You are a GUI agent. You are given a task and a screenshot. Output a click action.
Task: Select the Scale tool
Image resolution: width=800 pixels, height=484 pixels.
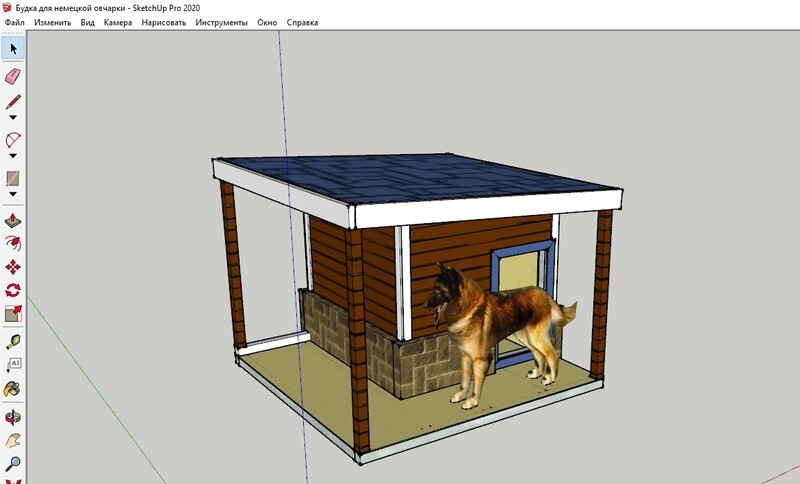click(13, 315)
